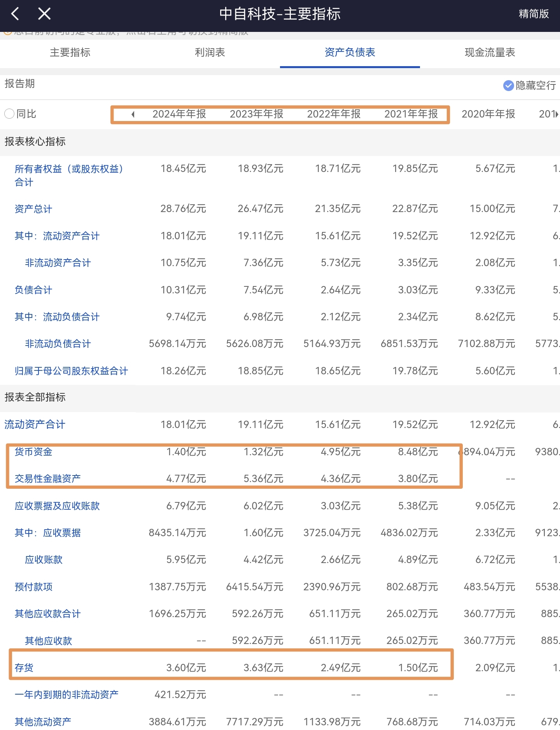Click the 报告期 label

tap(20, 84)
